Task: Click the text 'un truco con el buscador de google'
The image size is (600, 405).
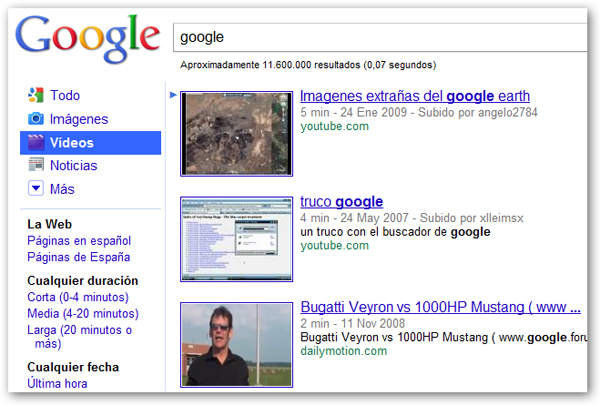Action: coord(395,232)
